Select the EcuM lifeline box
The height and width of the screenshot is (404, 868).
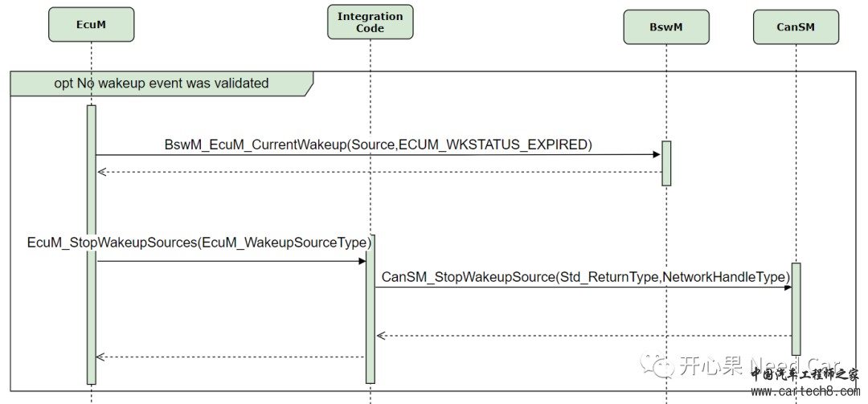tap(92, 24)
